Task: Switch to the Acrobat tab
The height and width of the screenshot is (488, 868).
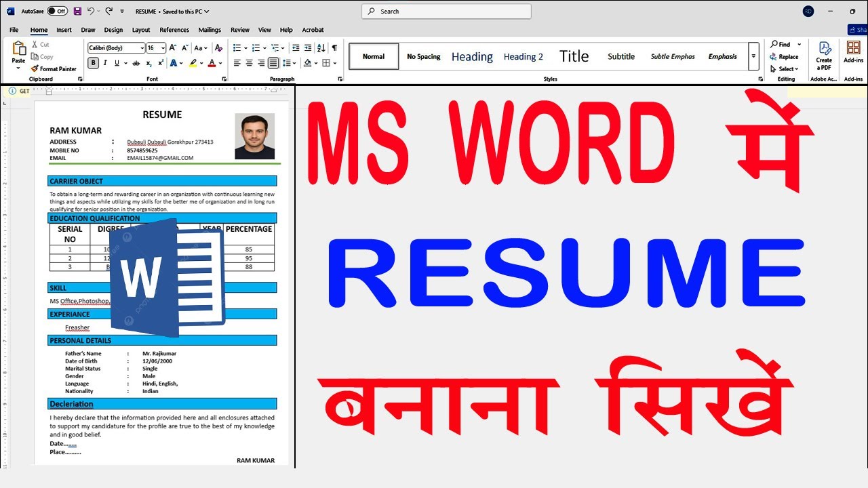Action: pos(313,30)
